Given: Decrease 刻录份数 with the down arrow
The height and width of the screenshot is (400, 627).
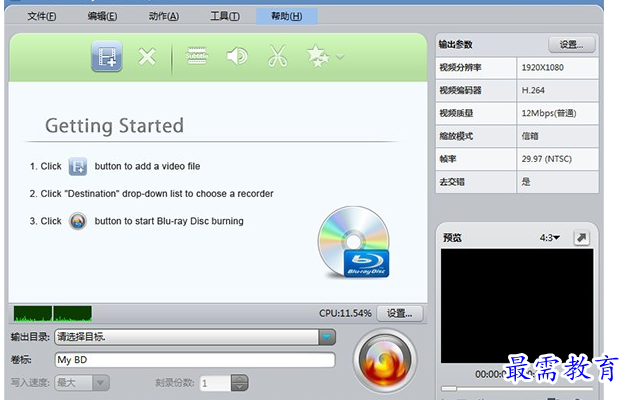Looking at the screenshot, I should 240,387.
